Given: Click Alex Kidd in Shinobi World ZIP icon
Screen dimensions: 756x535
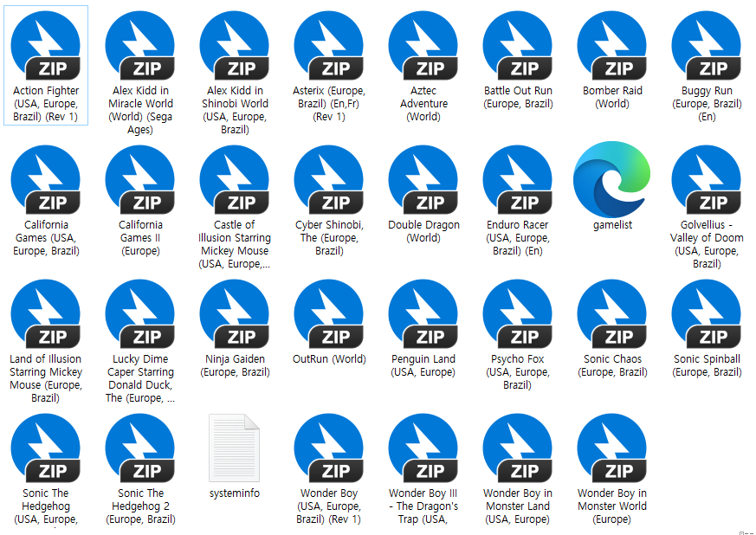Looking at the screenshot, I should (x=235, y=46).
